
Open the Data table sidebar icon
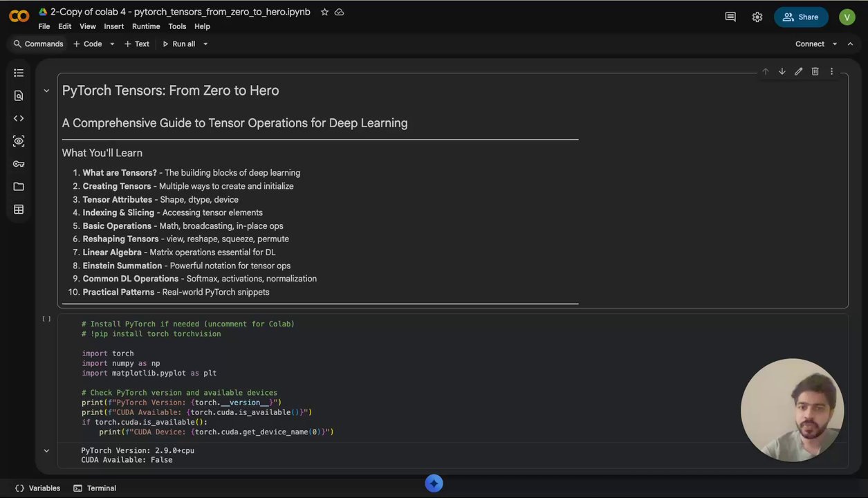19,210
